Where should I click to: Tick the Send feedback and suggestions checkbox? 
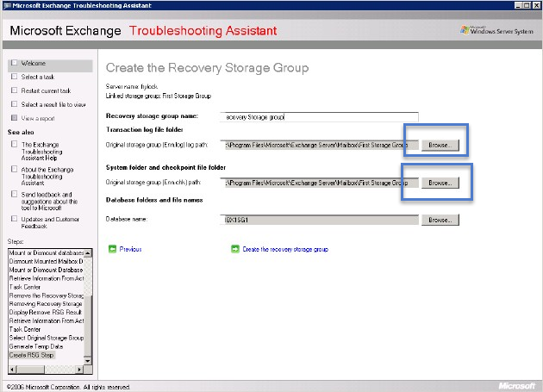(x=14, y=194)
